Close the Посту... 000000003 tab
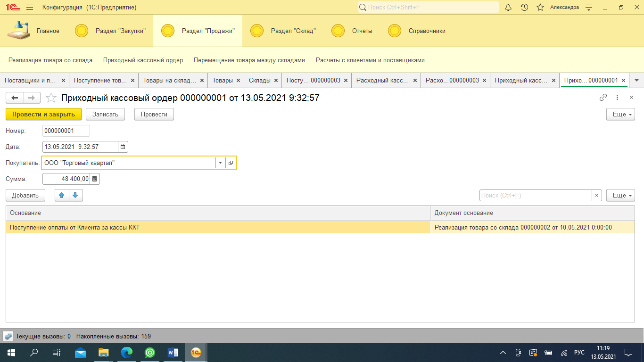 [x=346, y=81]
